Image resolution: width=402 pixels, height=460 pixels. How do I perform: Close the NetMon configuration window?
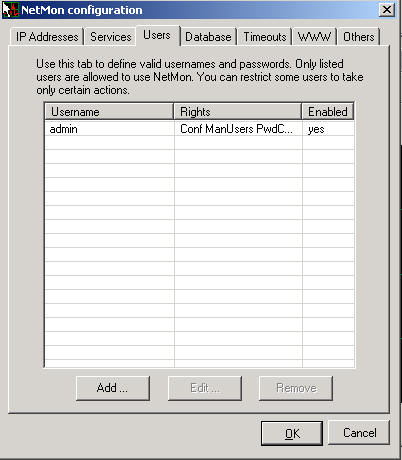[387, 10]
